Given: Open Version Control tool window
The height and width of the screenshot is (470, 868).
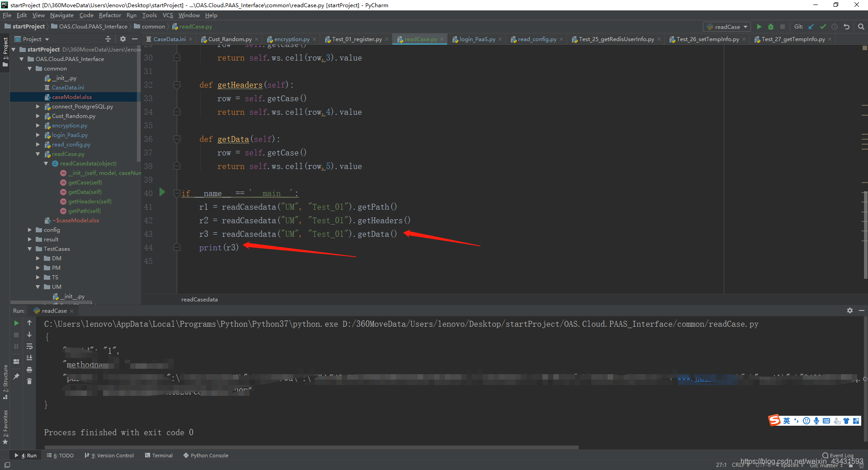Looking at the screenshot, I should coord(109,456).
